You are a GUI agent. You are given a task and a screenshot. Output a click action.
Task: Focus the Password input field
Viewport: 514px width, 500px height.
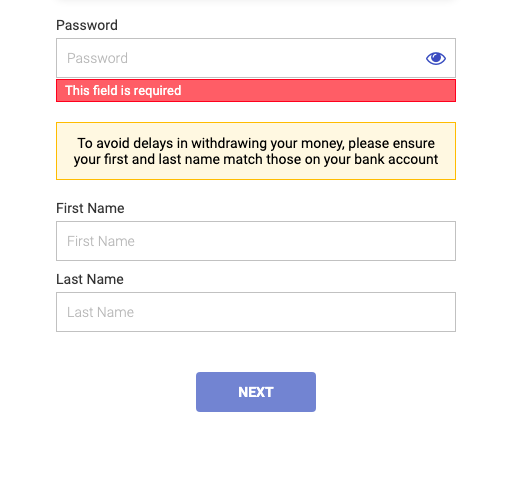click(x=256, y=58)
